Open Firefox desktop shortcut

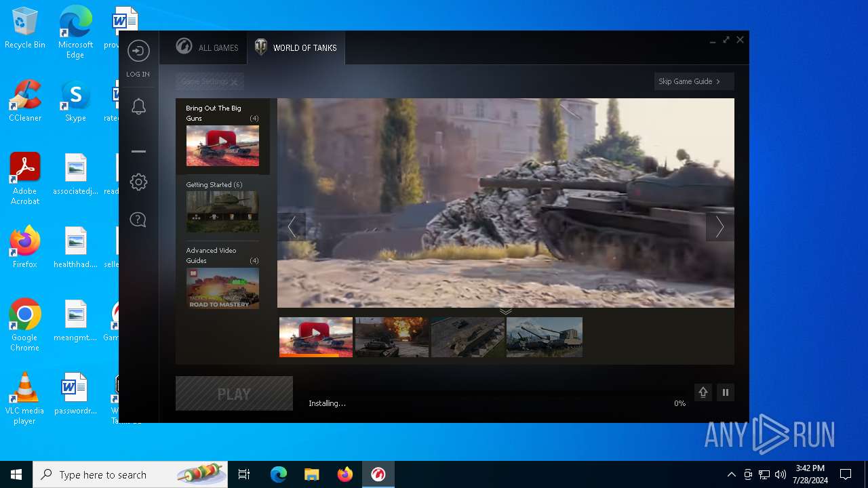tap(25, 247)
